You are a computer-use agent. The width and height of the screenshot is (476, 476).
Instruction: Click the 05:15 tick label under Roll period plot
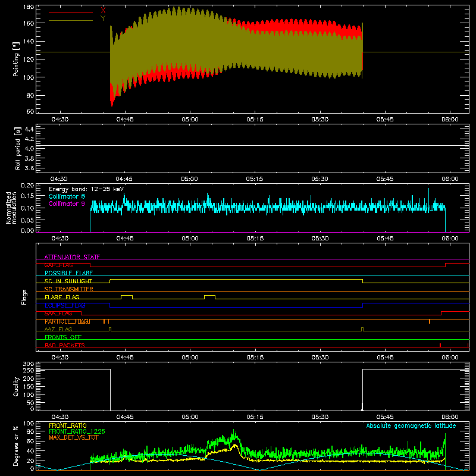(255, 179)
